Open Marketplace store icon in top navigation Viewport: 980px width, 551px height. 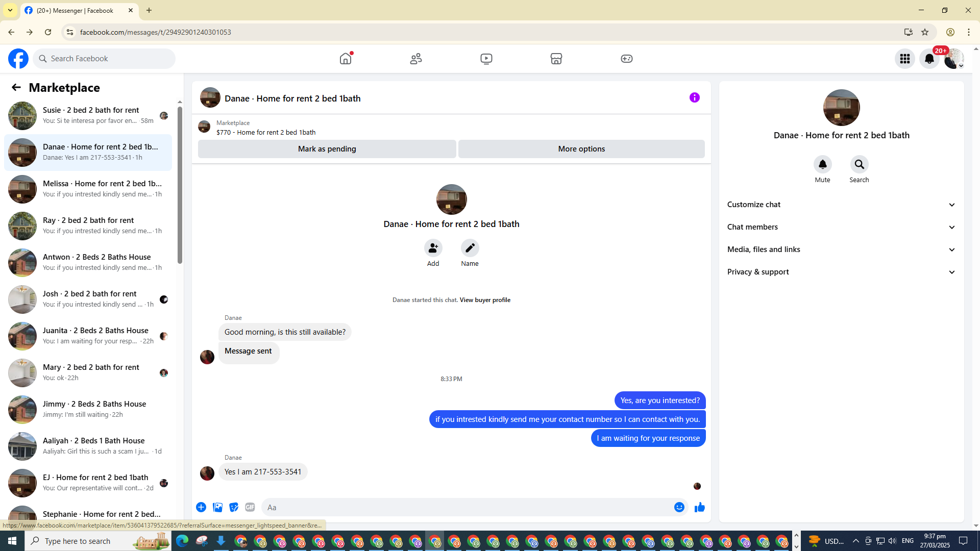click(556, 59)
